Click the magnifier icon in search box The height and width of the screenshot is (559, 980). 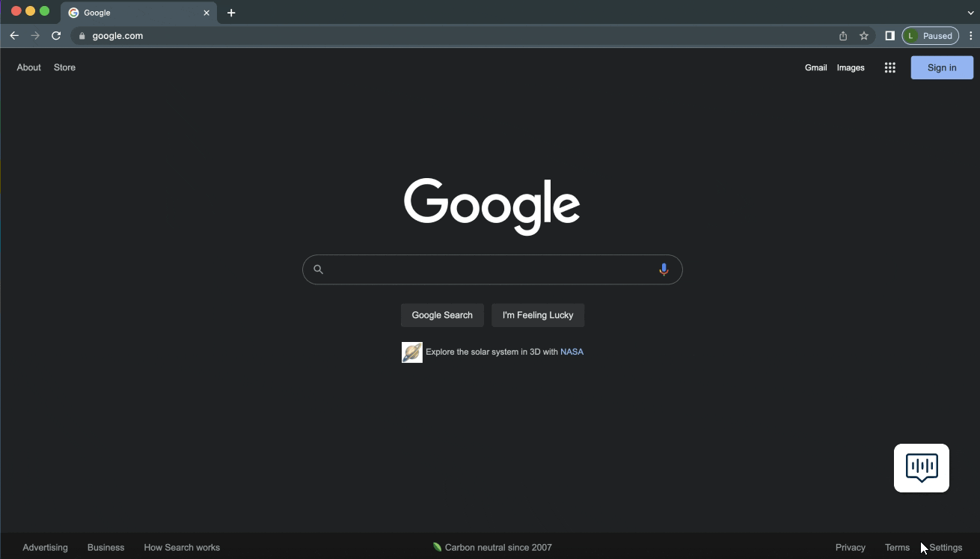318,269
